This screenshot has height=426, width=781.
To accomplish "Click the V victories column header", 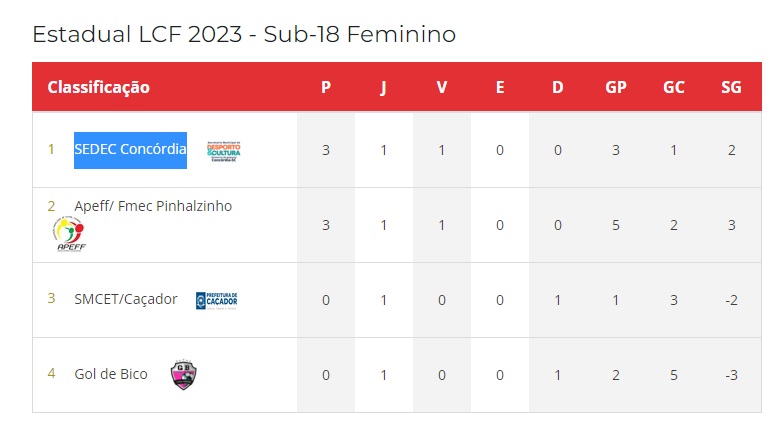I will 442,87.
